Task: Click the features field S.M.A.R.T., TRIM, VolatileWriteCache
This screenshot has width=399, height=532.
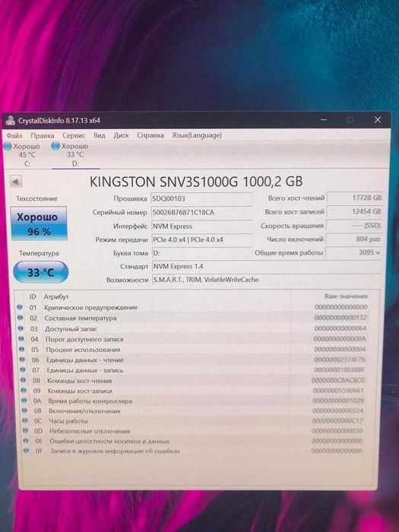Action: click(x=266, y=280)
